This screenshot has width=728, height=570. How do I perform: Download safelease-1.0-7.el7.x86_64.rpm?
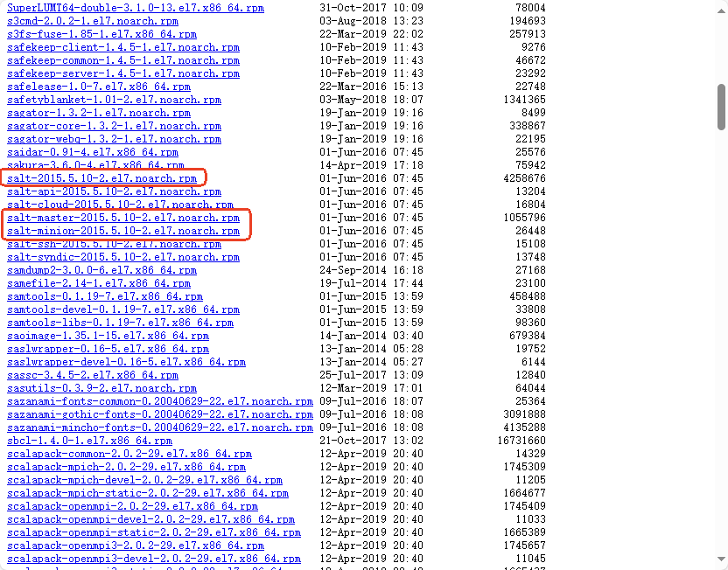(99, 87)
